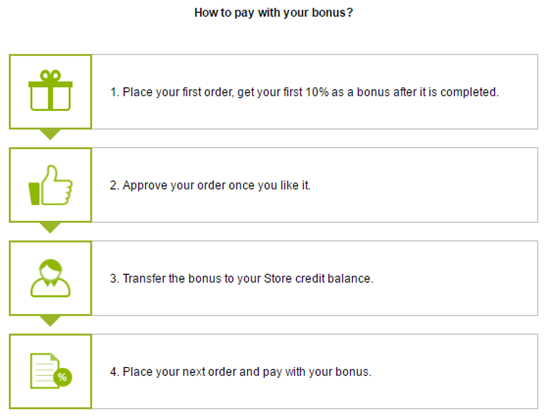Viewport: 549px width, 420px height.
Task: Click the user profile person icon
Action: click(x=50, y=278)
